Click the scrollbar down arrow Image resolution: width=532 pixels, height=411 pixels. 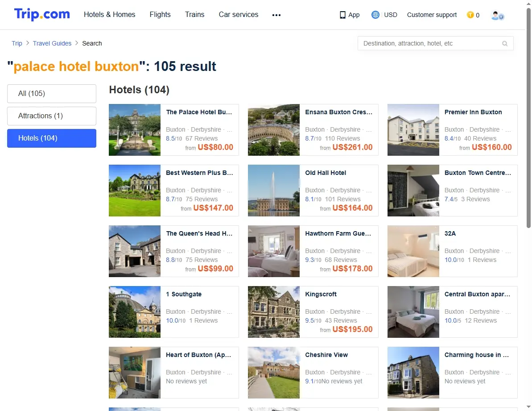point(528,407)
